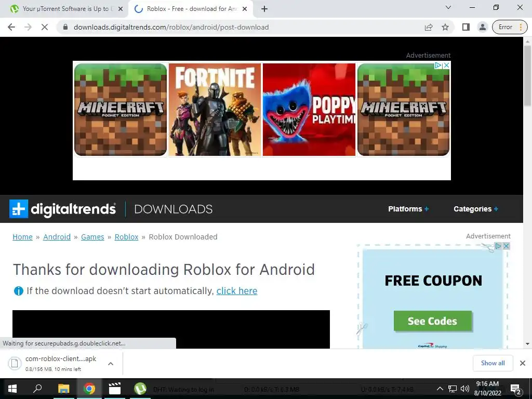Image resolution: width=532 pixels, height=399 pixels.
Task: Expand the Categories menu
Action: pyautogui.click(x=476, y=209)
